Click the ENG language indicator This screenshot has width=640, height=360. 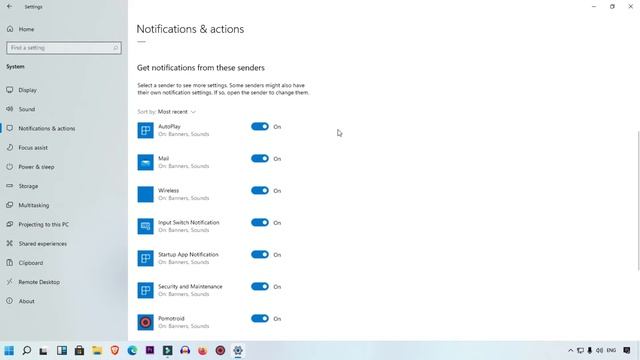coord(611,350)
